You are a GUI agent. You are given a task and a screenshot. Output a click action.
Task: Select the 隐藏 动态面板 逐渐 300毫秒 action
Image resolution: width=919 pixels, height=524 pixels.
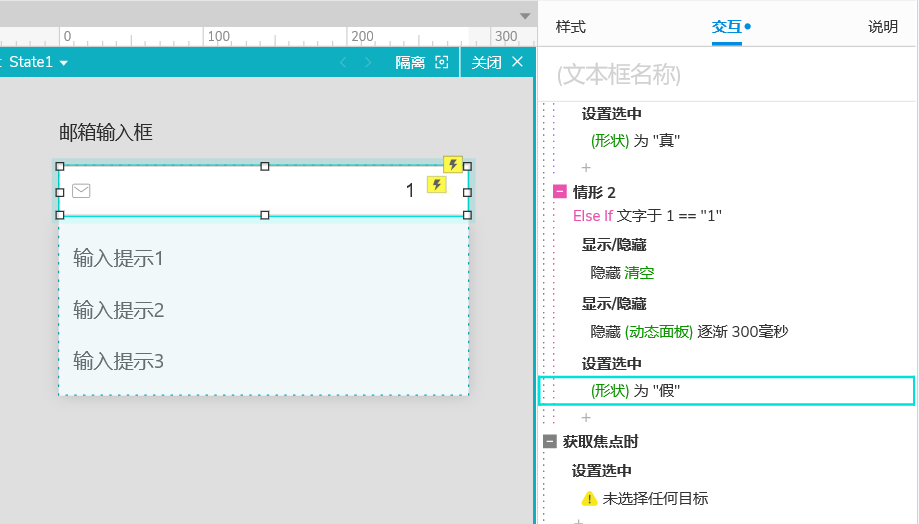pos(689,332)
